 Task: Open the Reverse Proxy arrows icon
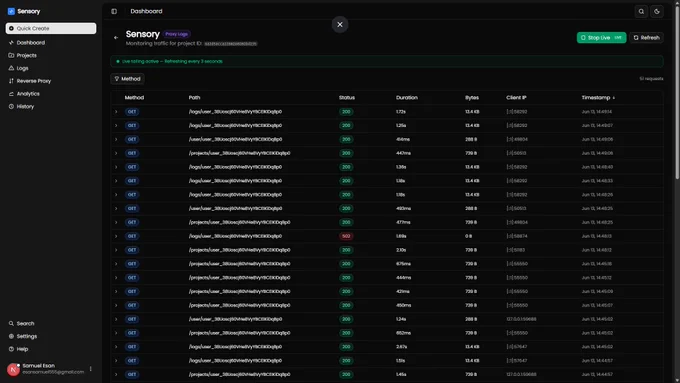tap(11, 81)
